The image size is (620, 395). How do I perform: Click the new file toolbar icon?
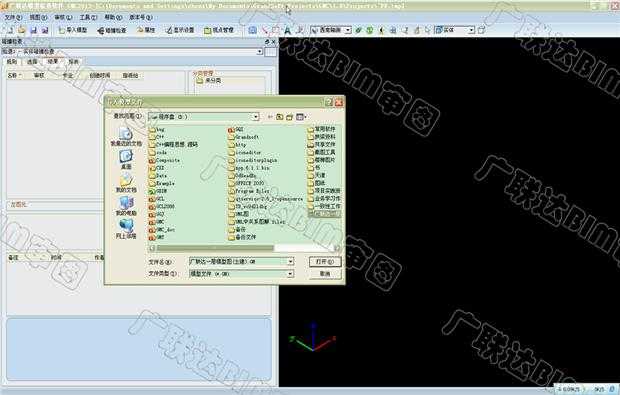click(11, 30)
